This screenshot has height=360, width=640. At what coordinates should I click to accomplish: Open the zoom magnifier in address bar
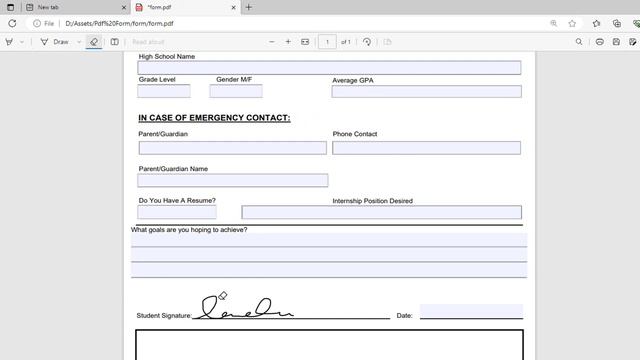pyautogui.click(x=553, y=24)
